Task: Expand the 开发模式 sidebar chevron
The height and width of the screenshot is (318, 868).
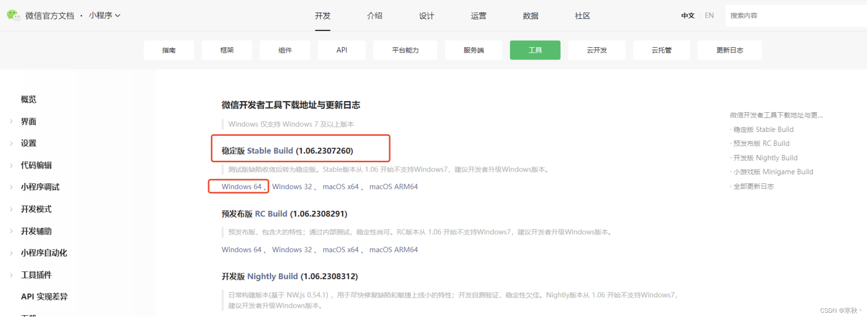Action: tap(11, 209)
